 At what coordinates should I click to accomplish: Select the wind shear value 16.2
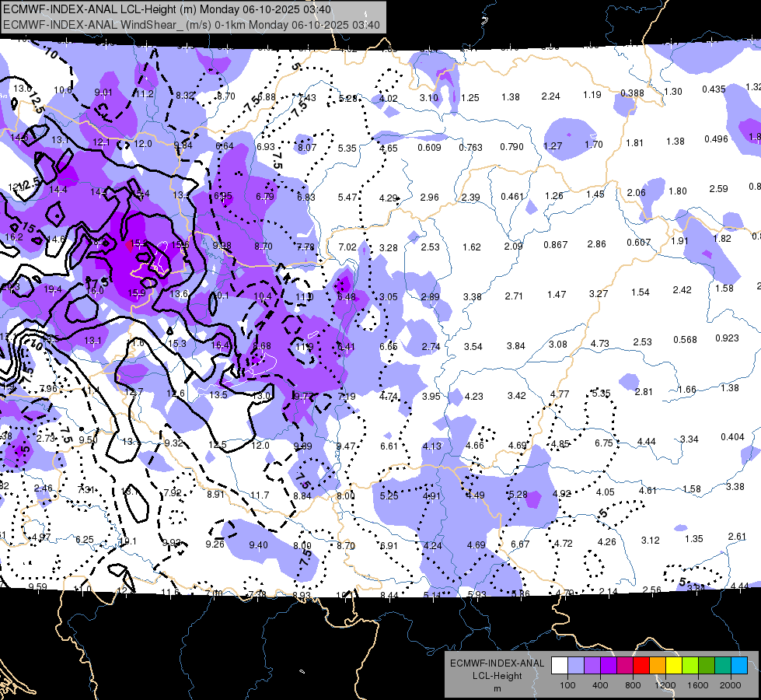tap(14, 237)
